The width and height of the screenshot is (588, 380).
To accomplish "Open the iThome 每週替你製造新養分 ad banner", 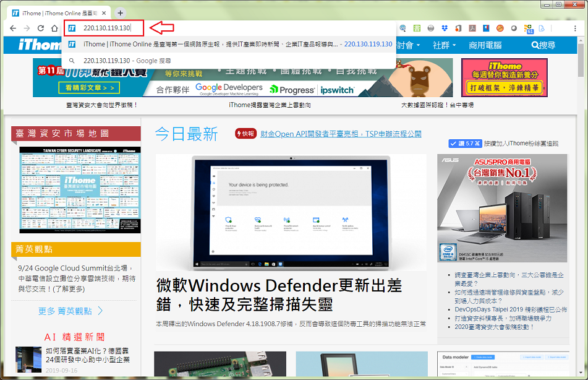I will (x=505, y=78).
